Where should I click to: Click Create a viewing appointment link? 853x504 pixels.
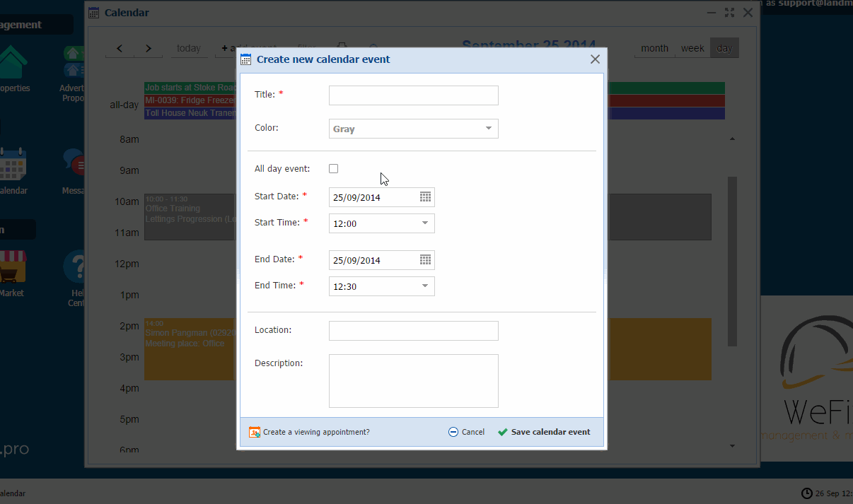316,432
